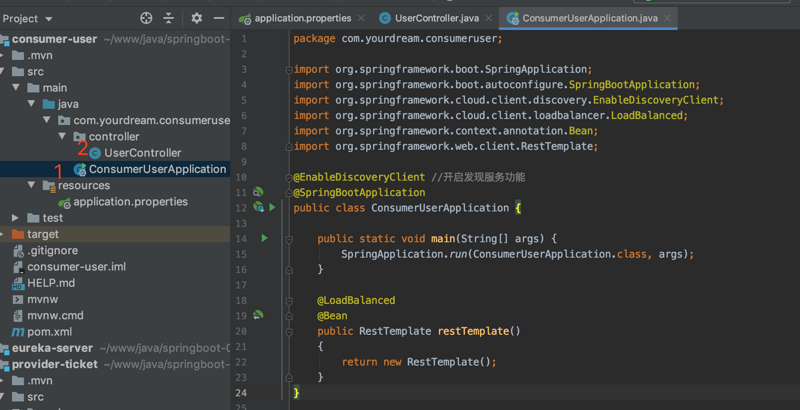Viewport: 800px width, 410px height.
Task: Close the ConsumerUserApplication.java tab
Action: point(667,18)
